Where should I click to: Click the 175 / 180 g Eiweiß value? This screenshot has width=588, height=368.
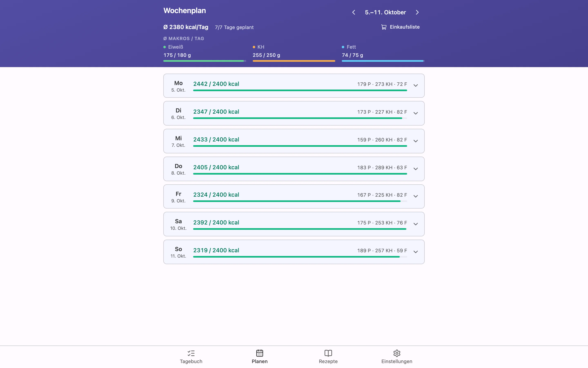pyautogui.click(x=177, y=55)
